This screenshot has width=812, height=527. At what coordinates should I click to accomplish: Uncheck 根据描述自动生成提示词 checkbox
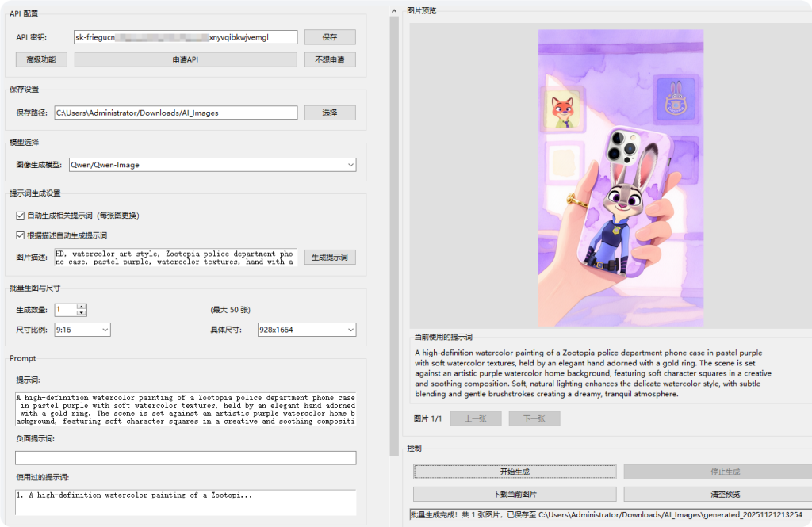tap(21, 235)
